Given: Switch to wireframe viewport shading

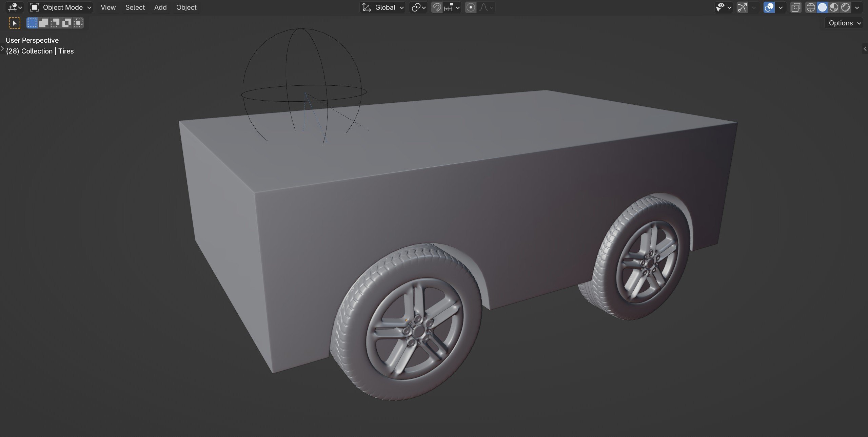Looking at the screenshot, I should pyautogui.click(x=811, y=7).
